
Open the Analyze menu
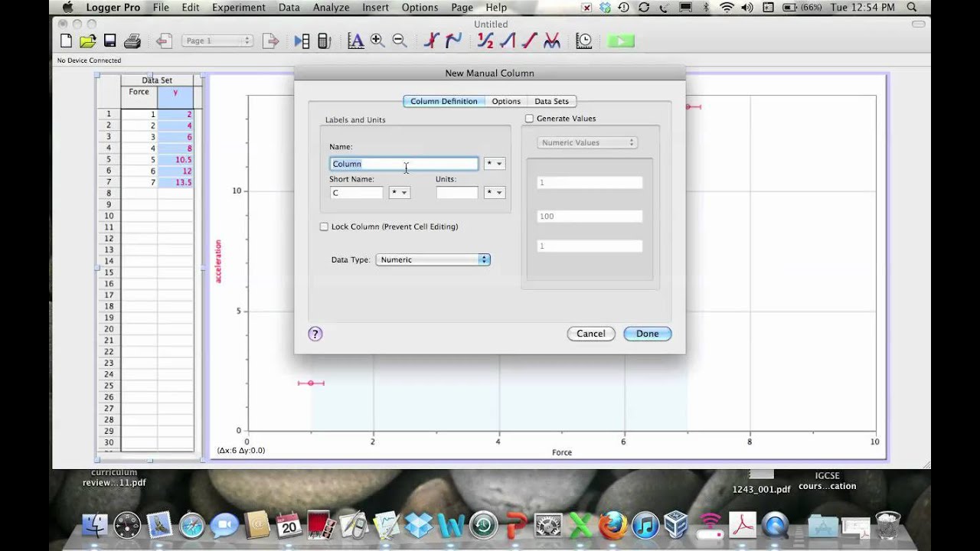point(331,8)
